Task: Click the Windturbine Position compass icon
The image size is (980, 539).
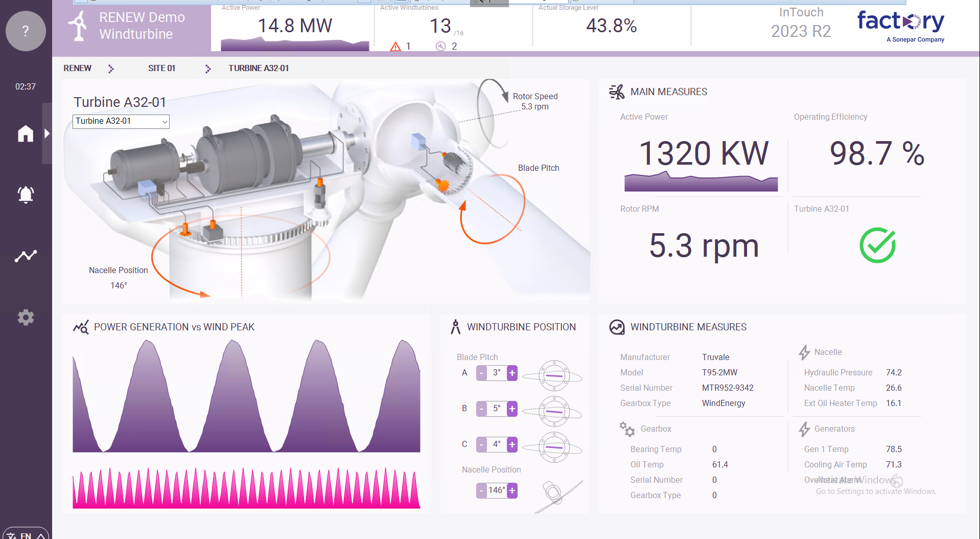Action: 455,327
